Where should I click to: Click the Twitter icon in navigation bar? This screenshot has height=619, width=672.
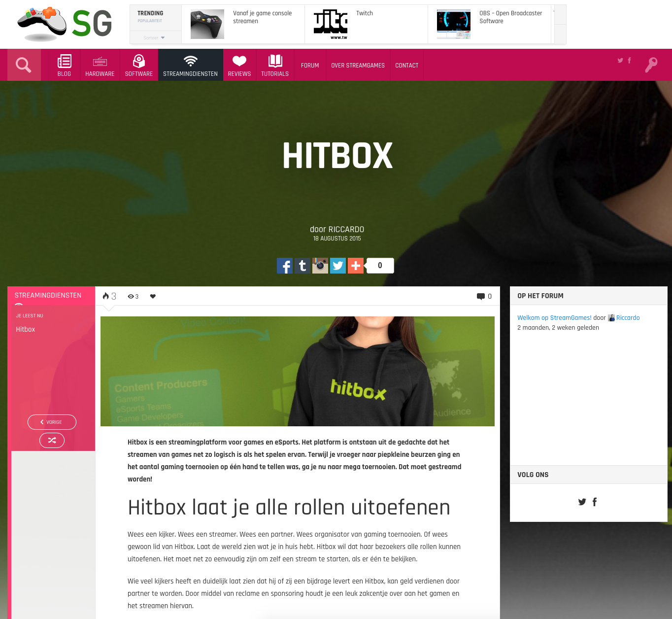tap(620, 60)
